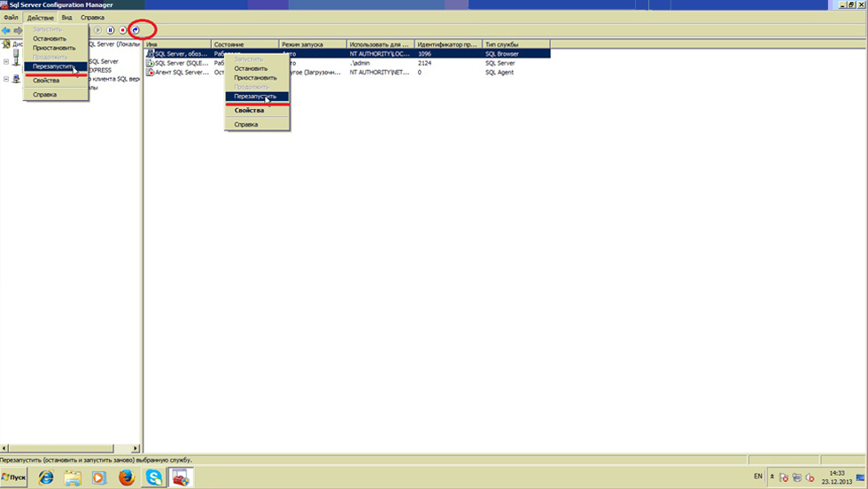
Task: Click the SQL Server Agent service icon
Action: click(150, 73)
